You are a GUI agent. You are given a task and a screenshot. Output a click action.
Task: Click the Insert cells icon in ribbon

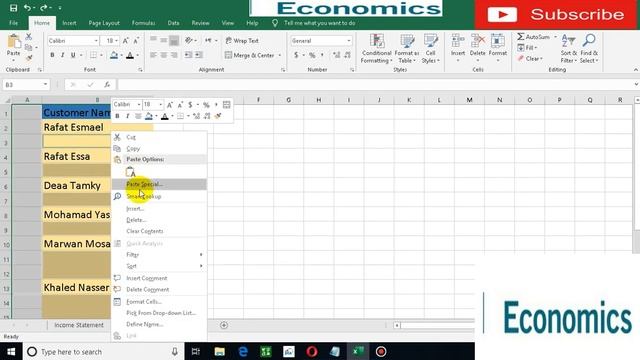pos(458,41)
